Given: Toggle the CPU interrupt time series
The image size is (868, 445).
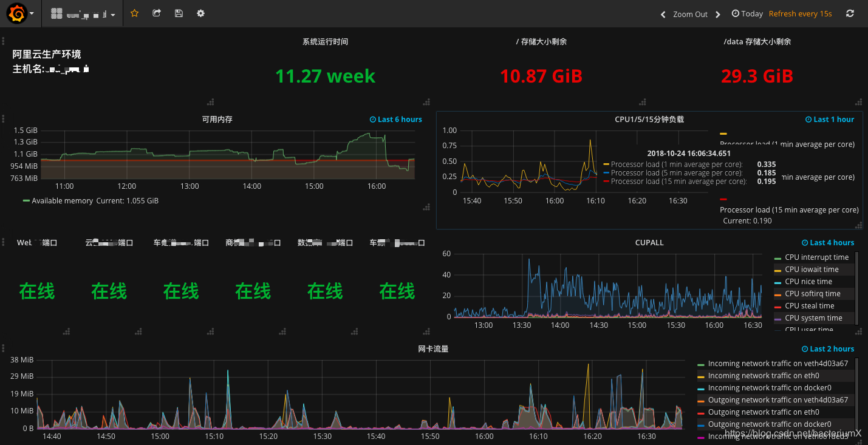Looking at the screenshot, I should click(816, 257).
